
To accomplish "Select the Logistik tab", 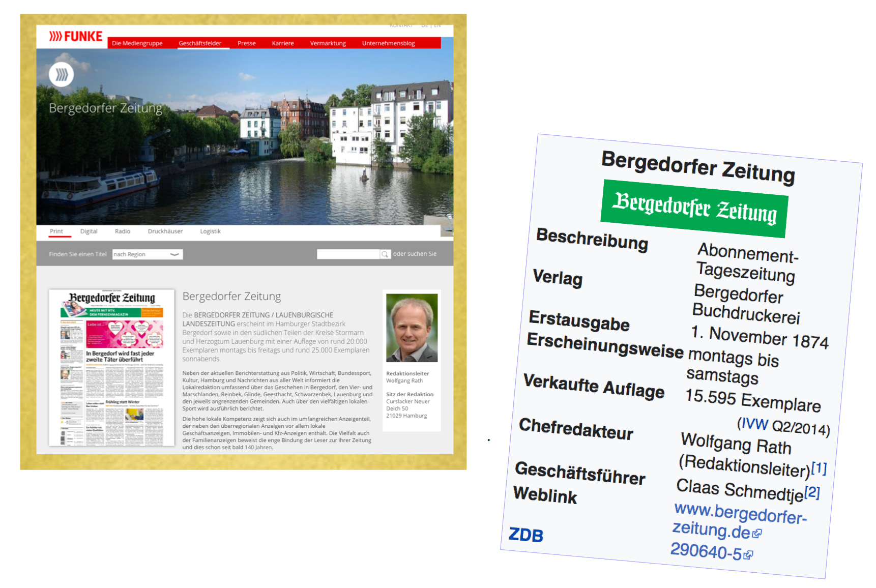I will tap(211, 231).
